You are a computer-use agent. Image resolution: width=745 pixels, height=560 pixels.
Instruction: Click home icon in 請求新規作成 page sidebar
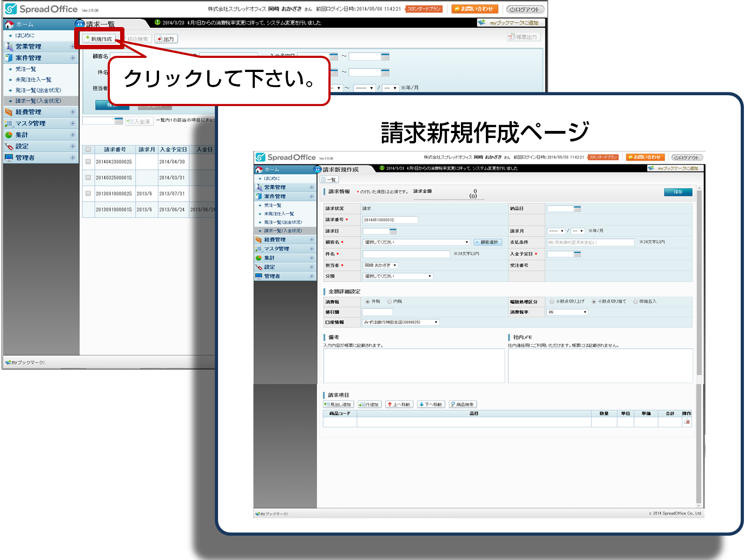[259, 170]
